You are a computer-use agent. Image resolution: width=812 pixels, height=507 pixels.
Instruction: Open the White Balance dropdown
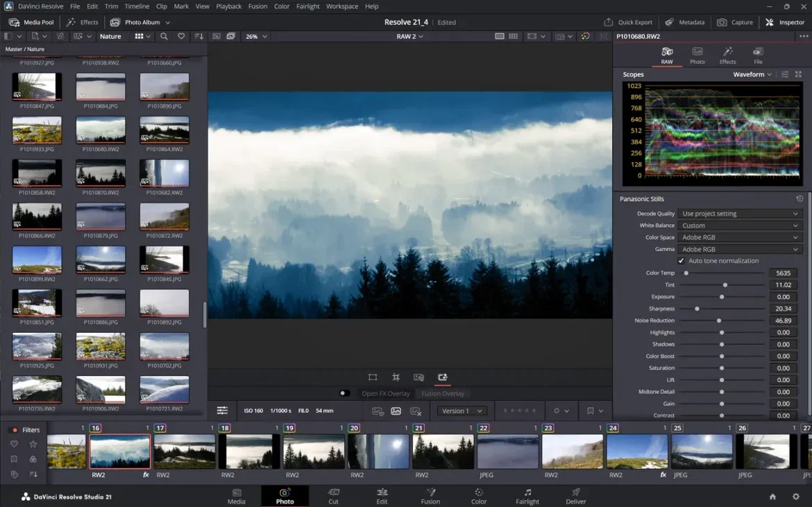point(740,225)
